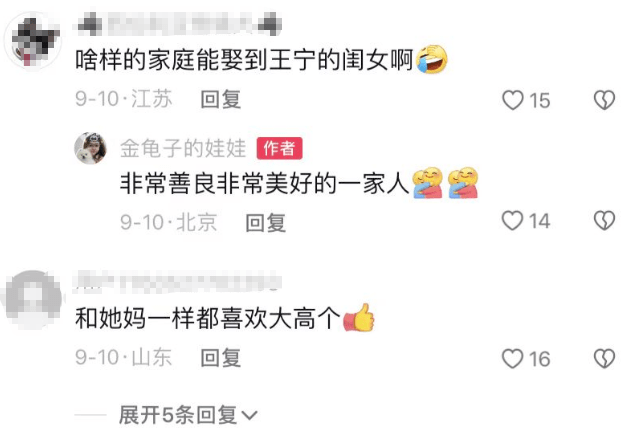Like the 山东 comment with 16 likes
Viewport: 638px width, 441px height.
click(x=513, y=358)
